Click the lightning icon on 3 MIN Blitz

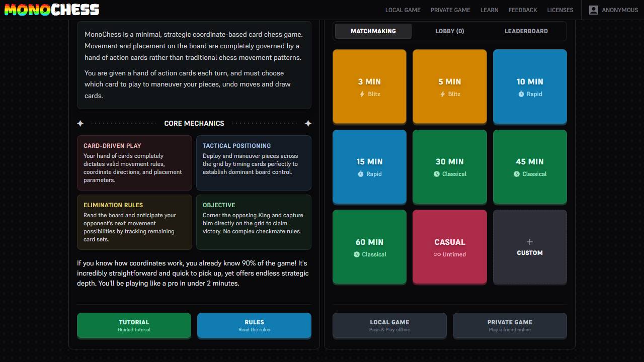pos(362,94)
